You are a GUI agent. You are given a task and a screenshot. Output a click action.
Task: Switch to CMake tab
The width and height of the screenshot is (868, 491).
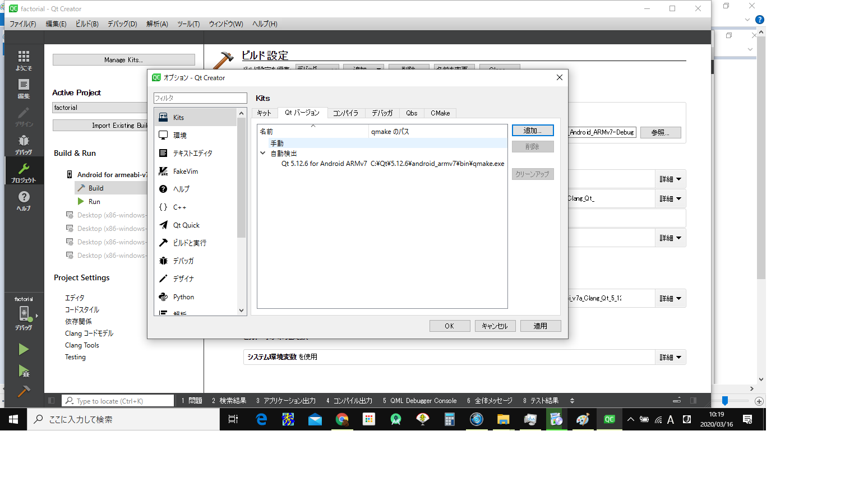click(x=440, y=113)
